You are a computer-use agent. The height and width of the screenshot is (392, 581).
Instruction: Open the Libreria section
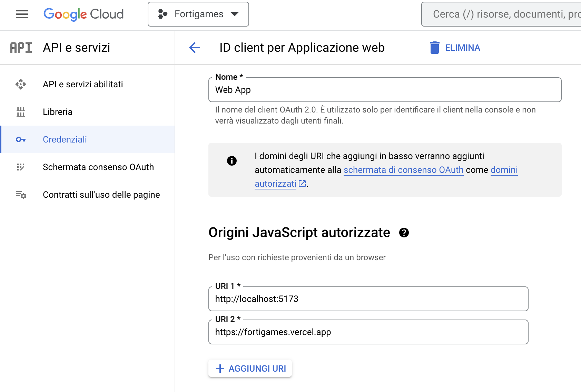point(88,112)
